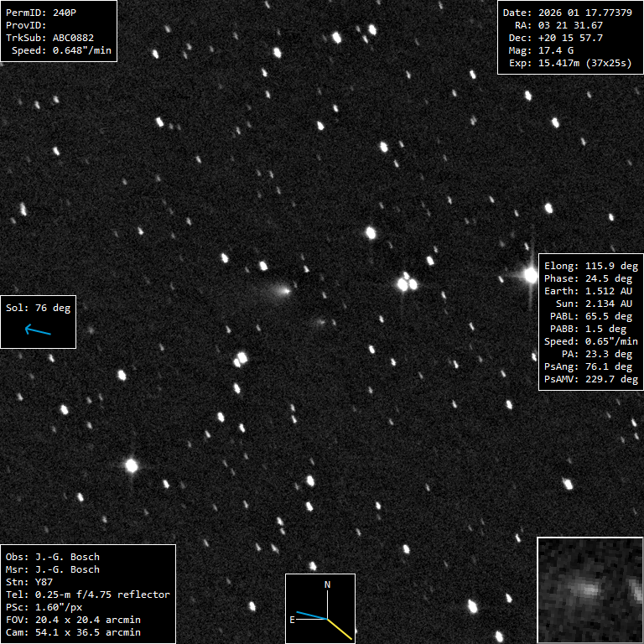Click the blue solar direction arrow
The width and height of the screenshot is (644, 644).
38,330
